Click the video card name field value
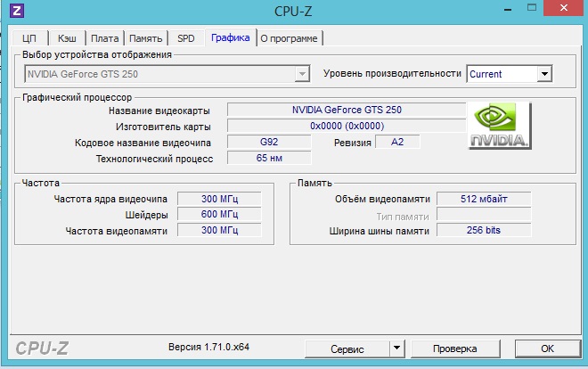This screenshot has width=588, height=369. coord(347,110)
